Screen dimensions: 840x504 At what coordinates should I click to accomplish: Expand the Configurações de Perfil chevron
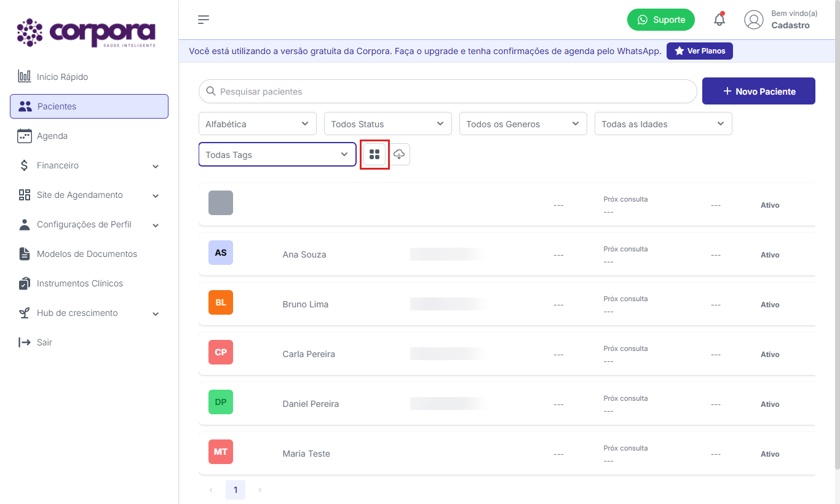(x=156, y=225)
